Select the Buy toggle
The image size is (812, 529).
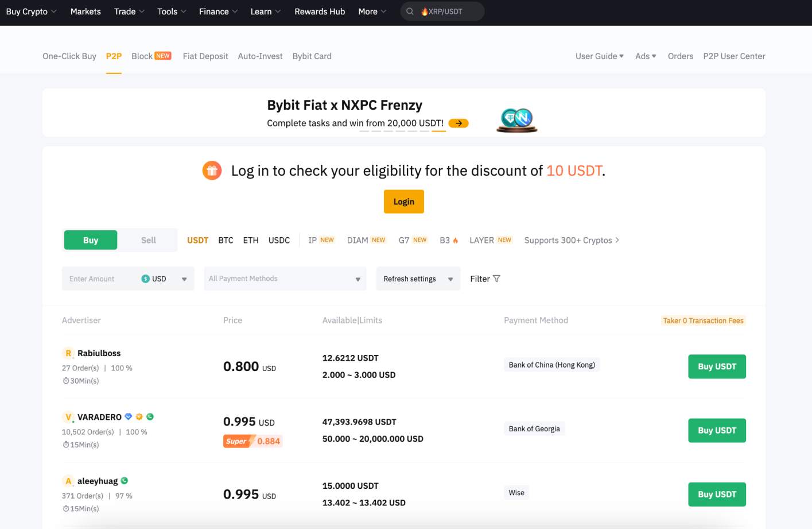click(x=91, y=240)
